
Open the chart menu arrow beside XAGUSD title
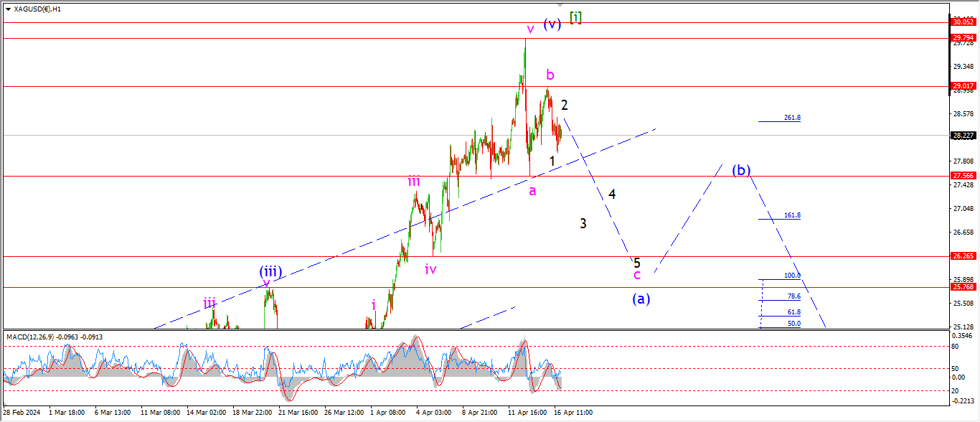[x=8, y=9]
